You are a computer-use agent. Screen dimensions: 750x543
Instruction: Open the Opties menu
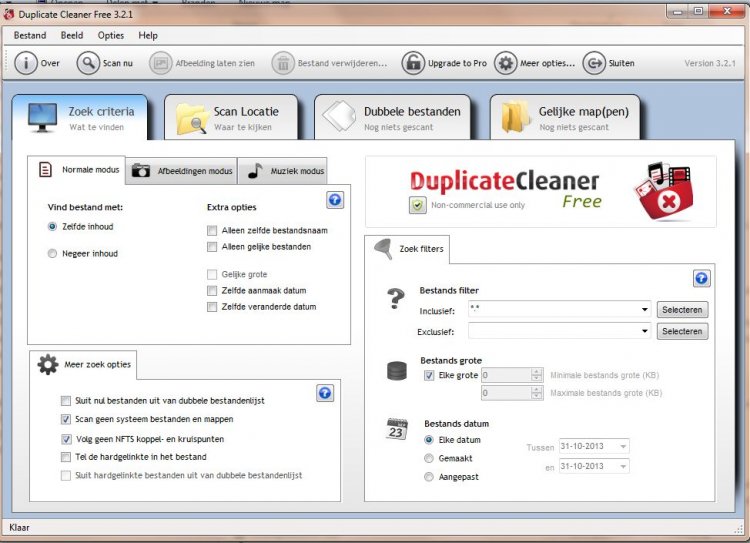[111, 35]
